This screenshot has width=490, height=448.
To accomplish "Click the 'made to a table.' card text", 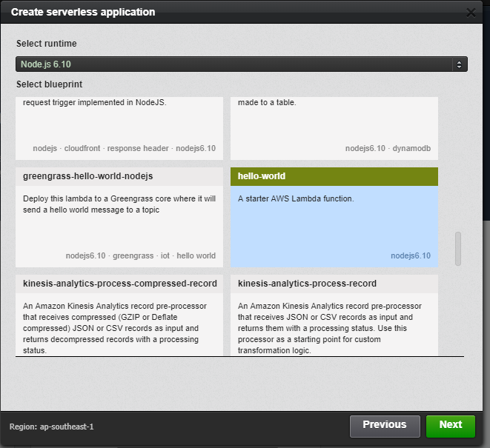I will coord(267,102).
